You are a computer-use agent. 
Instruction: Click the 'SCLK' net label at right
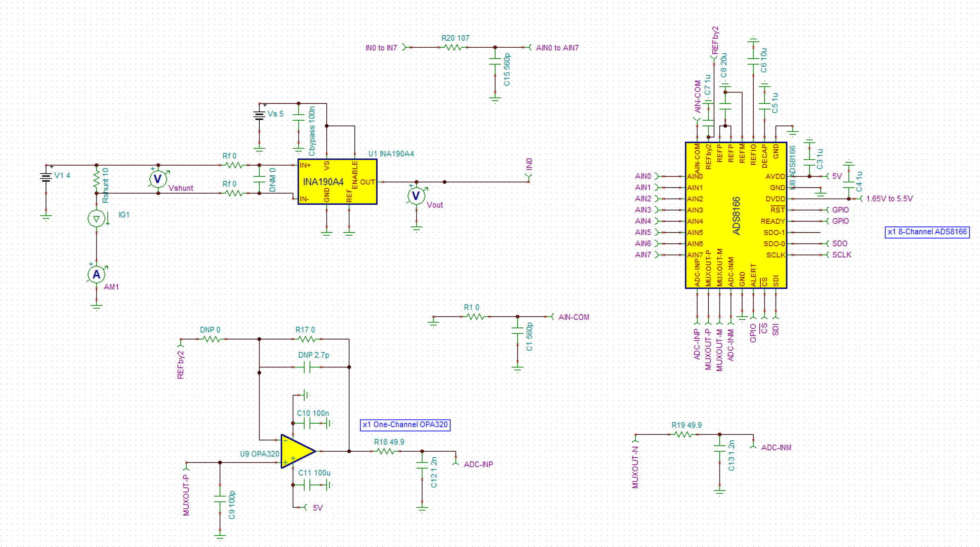click(841, 255)
